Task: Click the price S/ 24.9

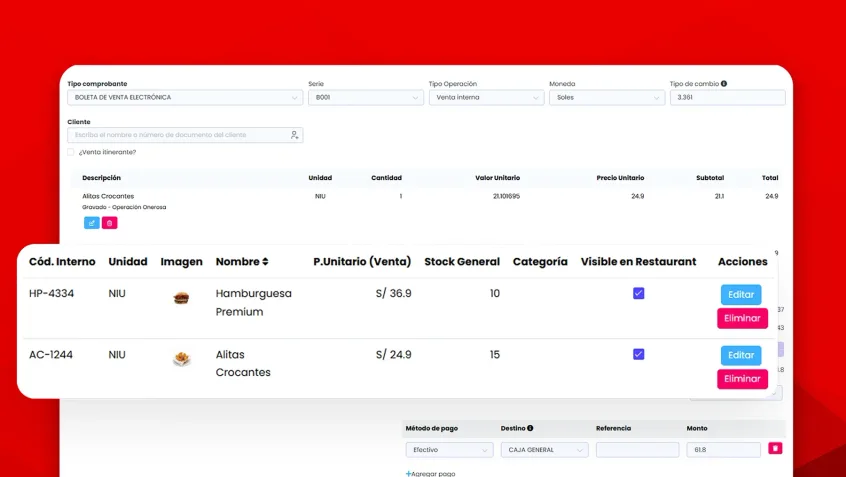Action: (x=393, y=355)
